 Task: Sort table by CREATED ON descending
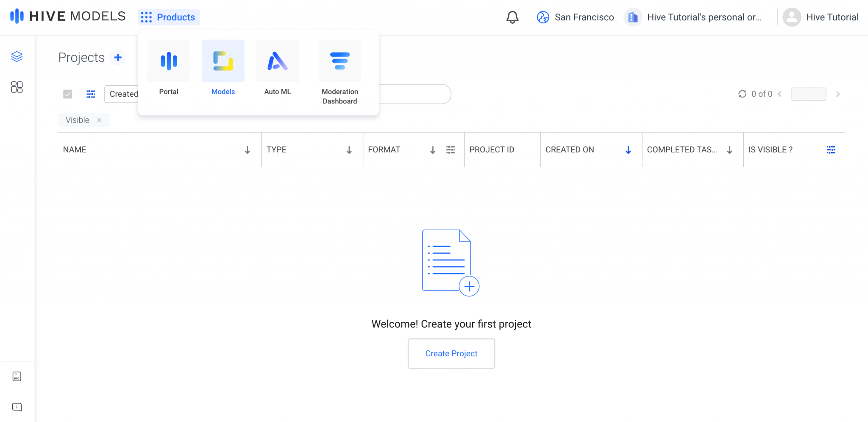point(628,149)
